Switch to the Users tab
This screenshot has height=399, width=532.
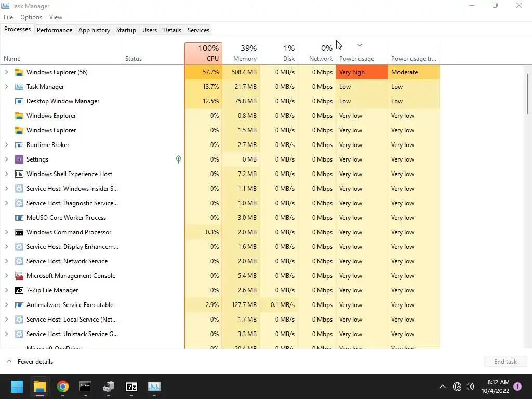150,30
